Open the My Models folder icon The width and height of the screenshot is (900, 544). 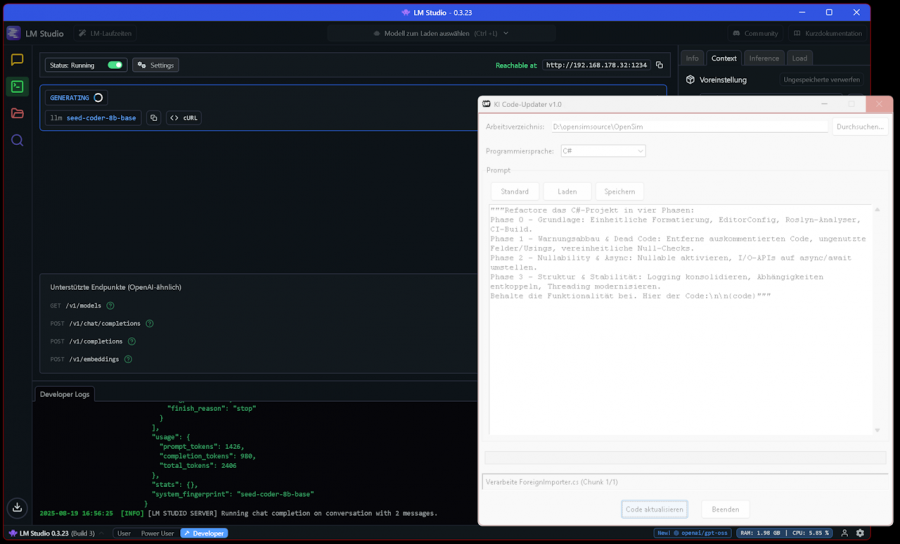[x=17, y=113]
